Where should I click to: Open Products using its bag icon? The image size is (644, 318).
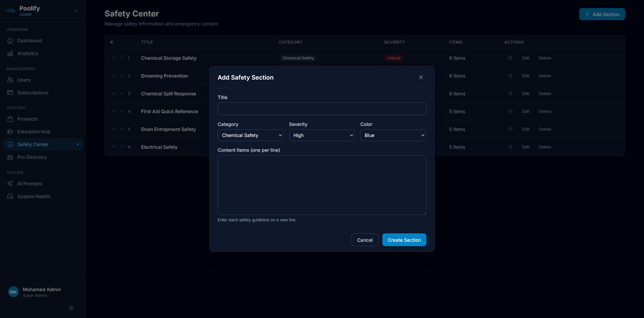point(10,119)
